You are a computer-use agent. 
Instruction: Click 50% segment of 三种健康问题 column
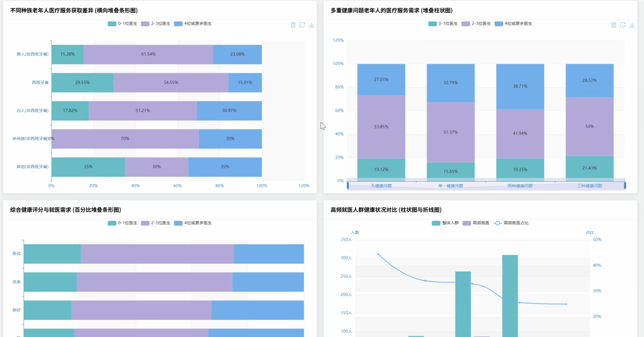[x=590, y=127]
